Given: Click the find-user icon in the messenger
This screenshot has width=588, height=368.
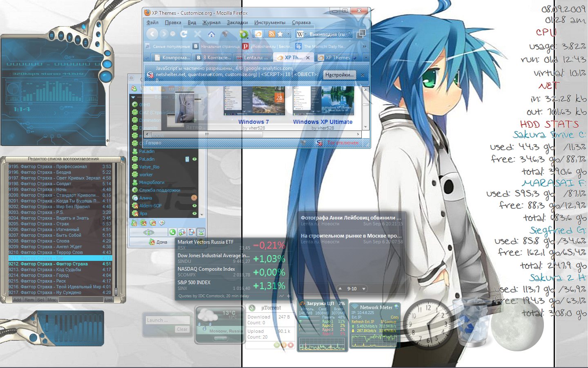Looking at the screenshot, I should tap(192, 232).
